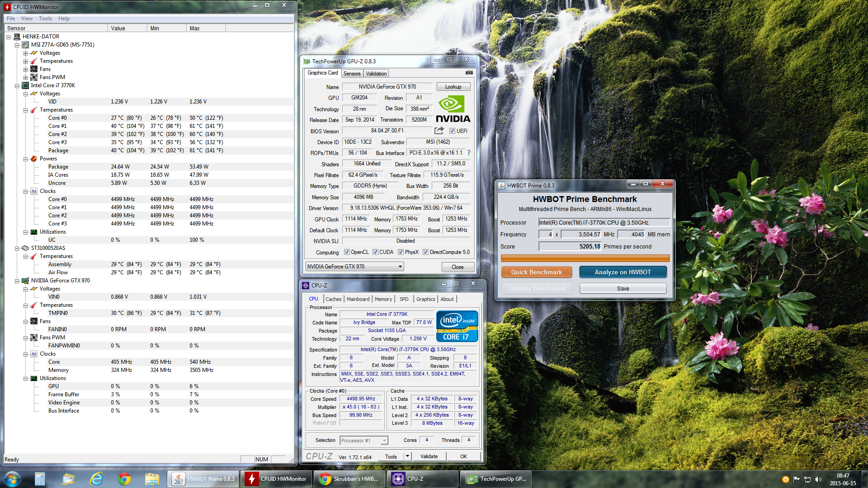Switch to Skrubban's HWB... Chrome taskbar item
This screenshot has height=488, width=868.
point(349,479)
